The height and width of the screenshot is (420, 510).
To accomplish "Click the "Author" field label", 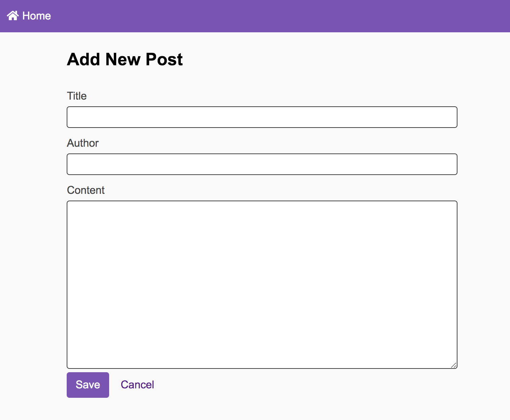I will (83, 143).
